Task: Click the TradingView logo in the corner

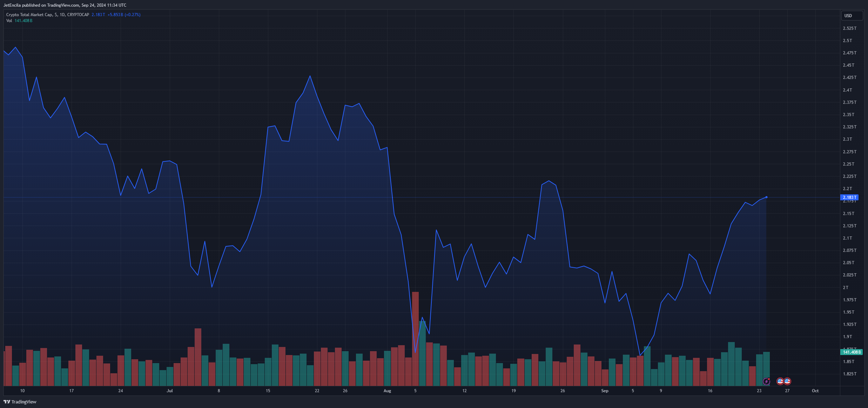Action: (6, 402)
